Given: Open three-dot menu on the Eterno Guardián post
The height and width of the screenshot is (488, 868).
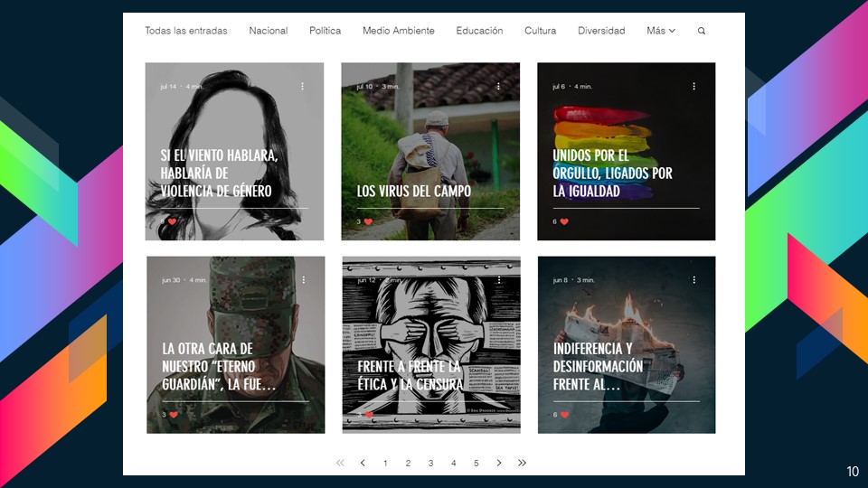Looking at the screenshot, I should (303, 280).
